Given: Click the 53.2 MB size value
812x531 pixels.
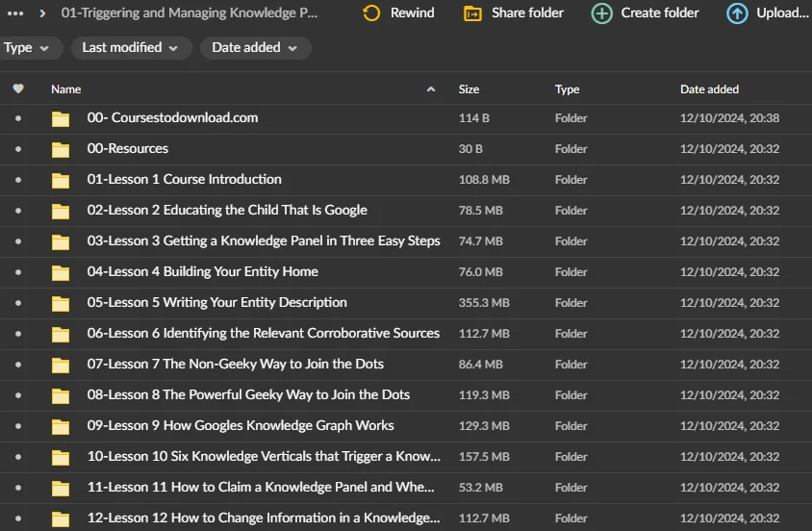Looking at the screenshot, I should (481, 488).
